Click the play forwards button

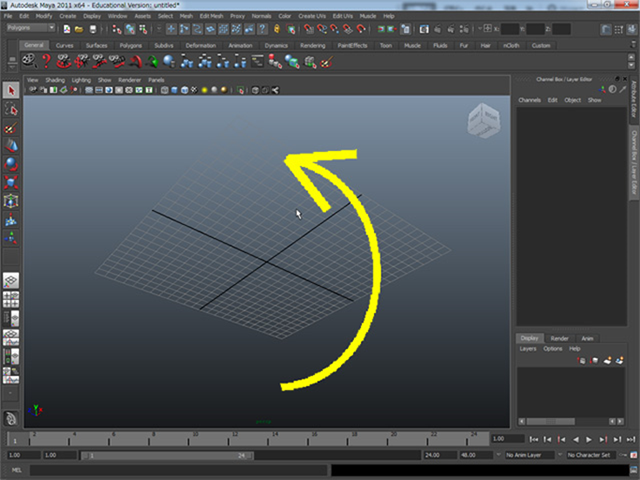[x=589, y=439]
